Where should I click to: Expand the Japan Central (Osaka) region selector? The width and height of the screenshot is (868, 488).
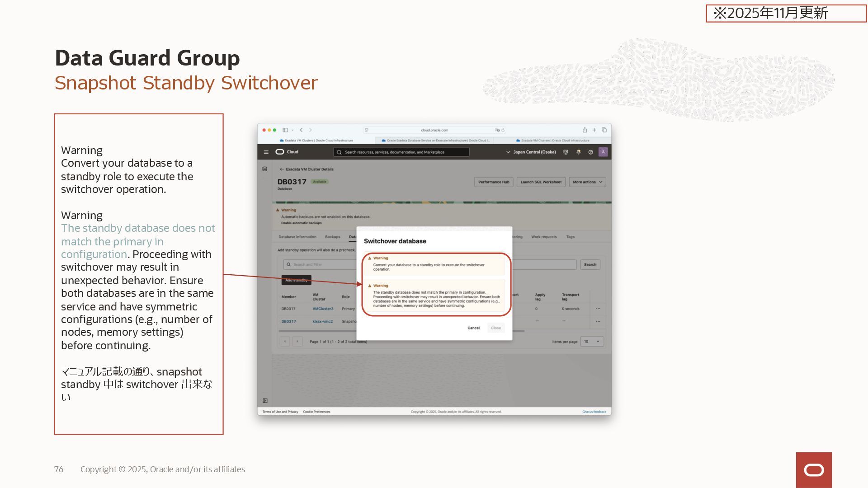[x=531, y=152]
